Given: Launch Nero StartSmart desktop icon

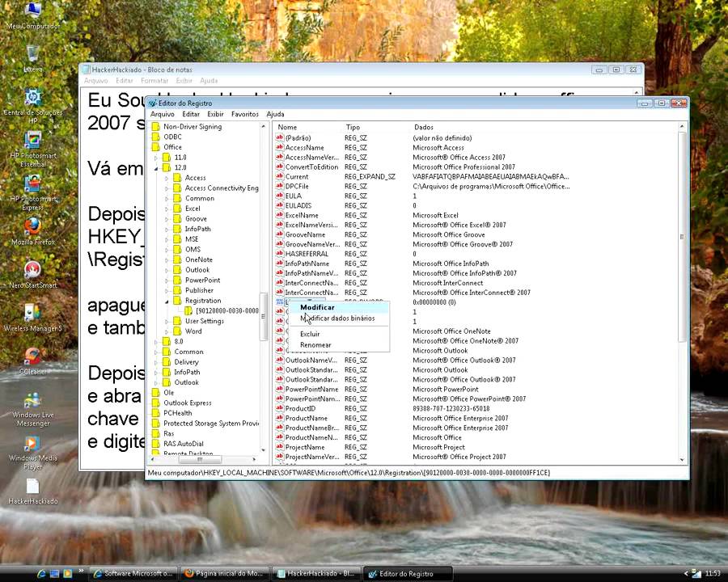Looking at the screenshot, I should [x=32, y=275].
